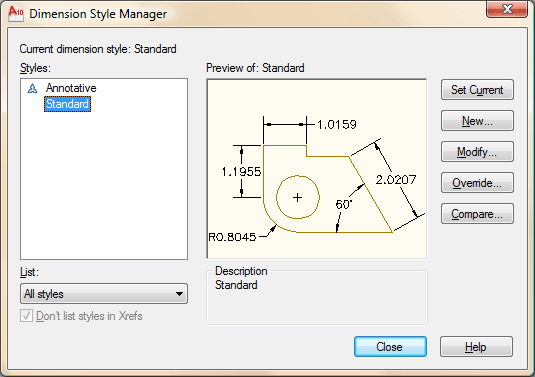Image resolution: width=535 pixels, height=377 pixels.
Task: Click the Set Current button
Action: click(x=477, y=90)
